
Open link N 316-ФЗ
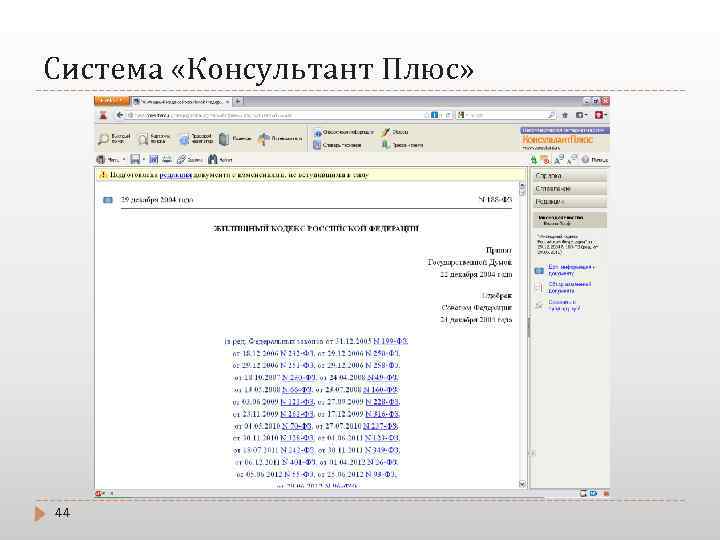click(382, 414)
